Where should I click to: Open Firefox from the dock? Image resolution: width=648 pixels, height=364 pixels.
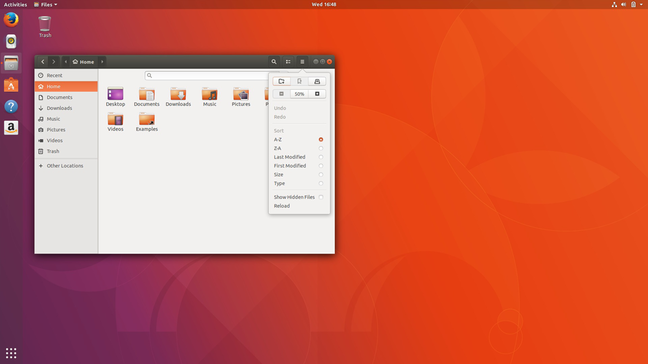point(11,19)
